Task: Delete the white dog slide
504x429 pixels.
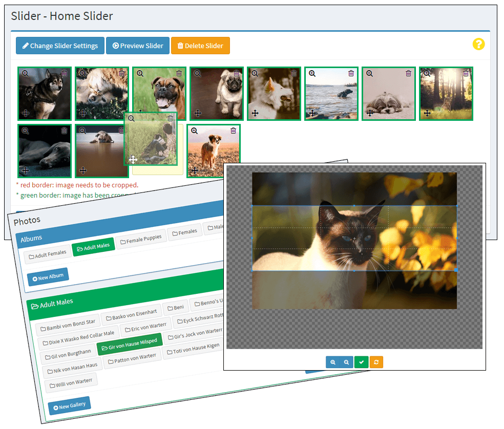Action: (294, 73)
